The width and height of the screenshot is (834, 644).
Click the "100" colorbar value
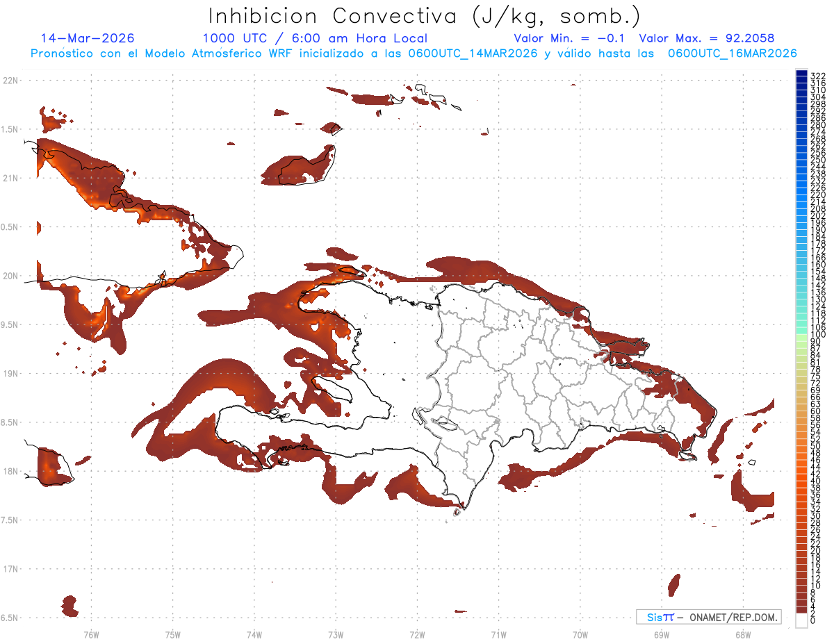click(x=818, y=335)
